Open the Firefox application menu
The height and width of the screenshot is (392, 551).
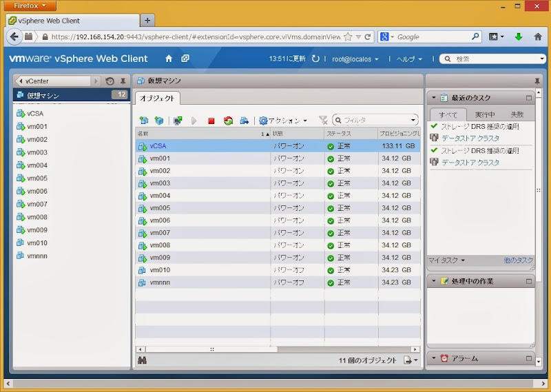pos(30,6)
